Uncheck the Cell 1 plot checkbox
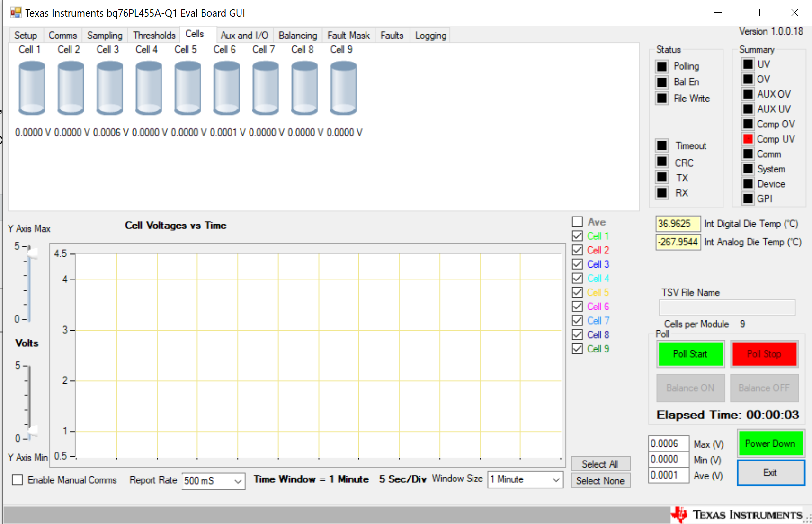 [x=577, y=236]
